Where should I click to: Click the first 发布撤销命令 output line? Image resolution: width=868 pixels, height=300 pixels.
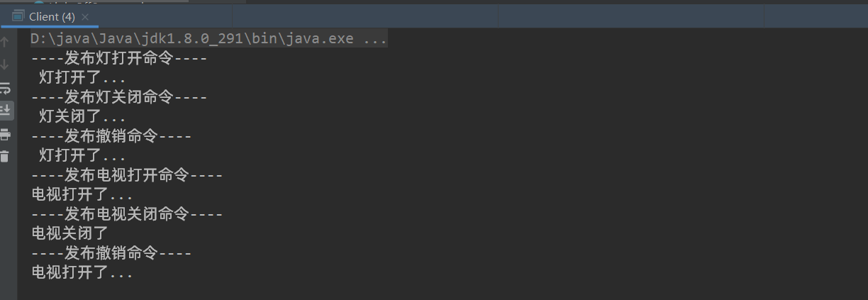[111, 135]
